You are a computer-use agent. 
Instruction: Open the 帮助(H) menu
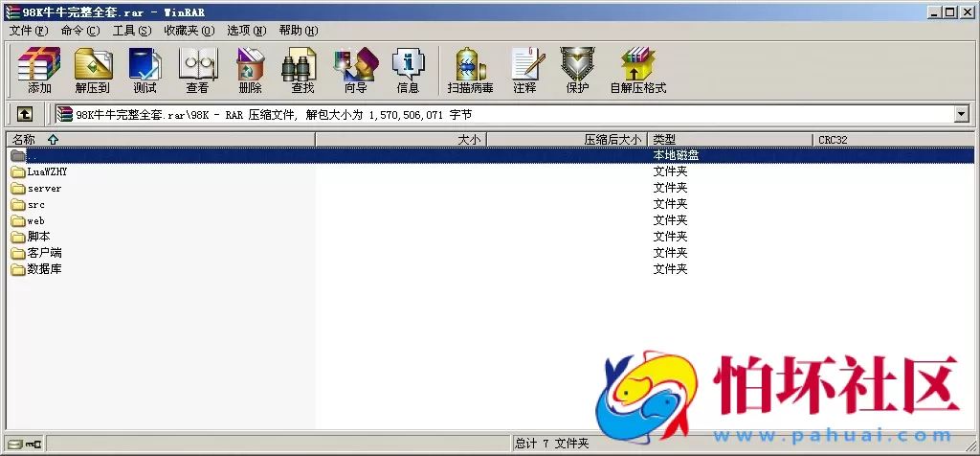point(299,31)
